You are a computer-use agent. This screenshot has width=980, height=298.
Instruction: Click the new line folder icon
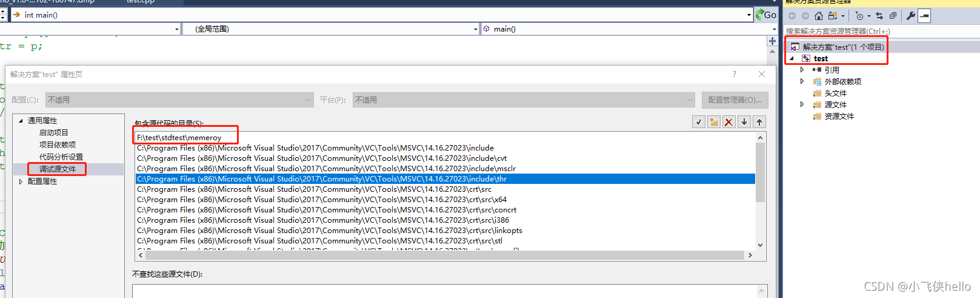pyautogui.click(x=714, y=122)
